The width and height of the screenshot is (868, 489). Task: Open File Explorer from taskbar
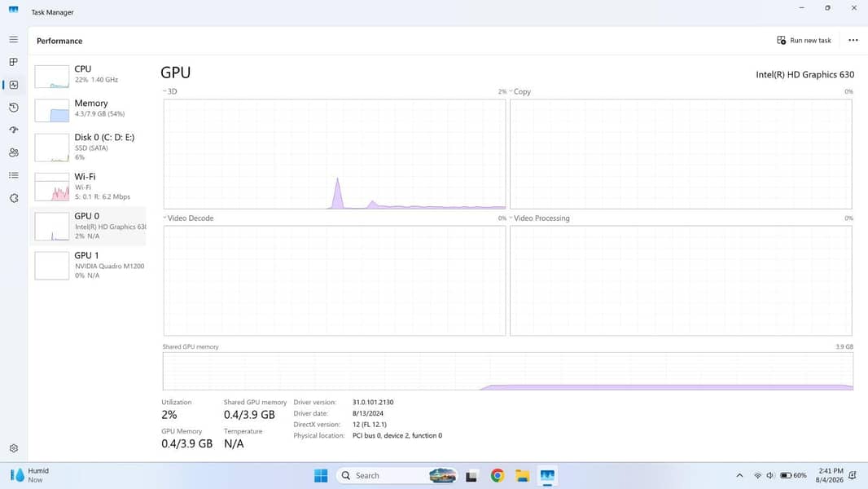pos(522,475)
